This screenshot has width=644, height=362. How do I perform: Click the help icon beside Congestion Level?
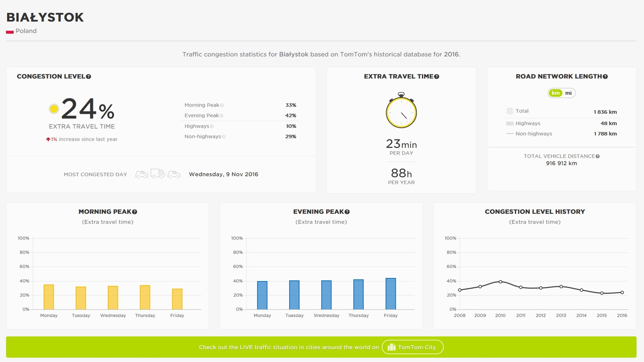pyautogui.click(x=88, y=76)
